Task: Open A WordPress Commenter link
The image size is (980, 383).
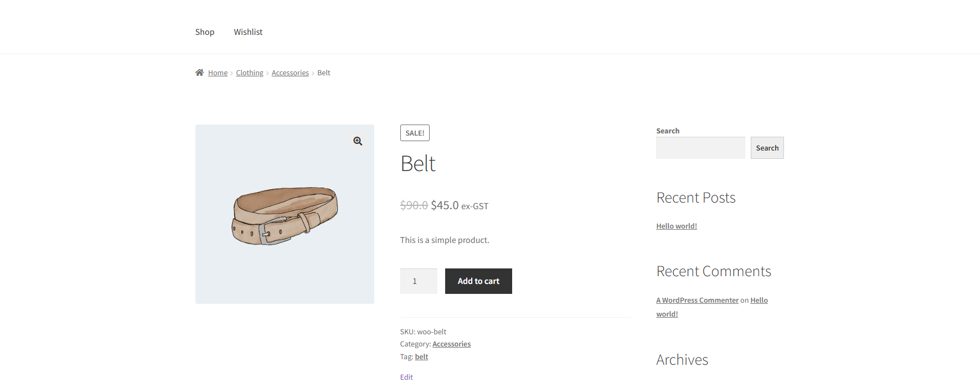Action: tap(697, 300)
